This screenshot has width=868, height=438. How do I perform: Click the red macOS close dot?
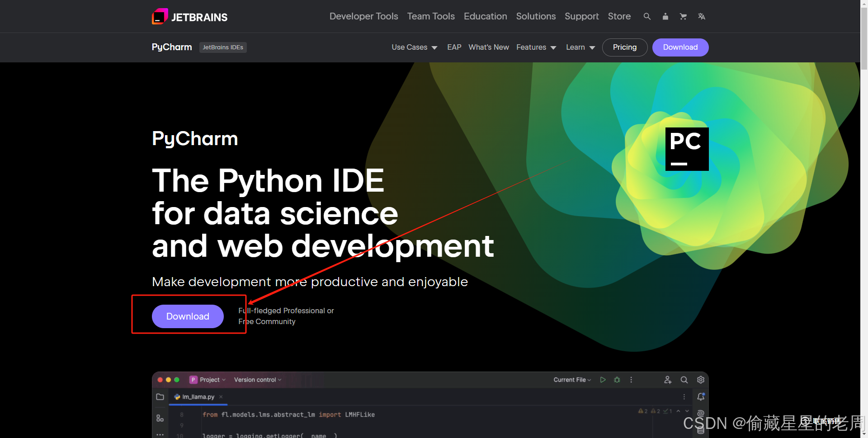(x=160, y=380)
